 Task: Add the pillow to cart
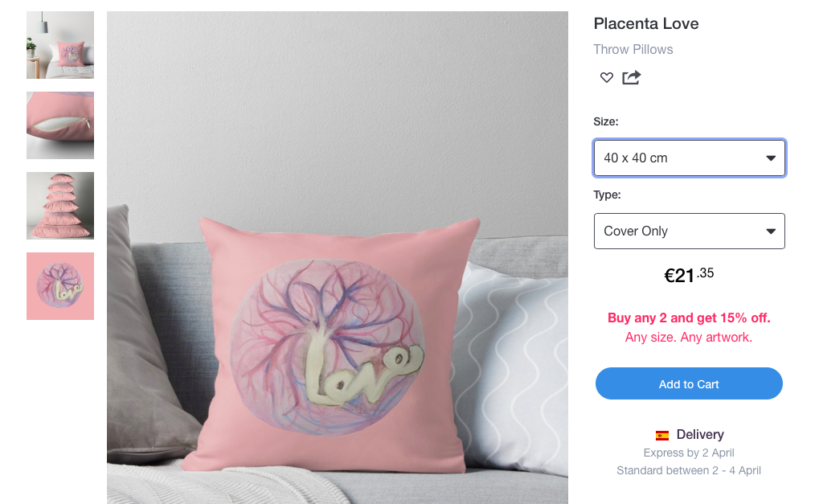(689, 384)
